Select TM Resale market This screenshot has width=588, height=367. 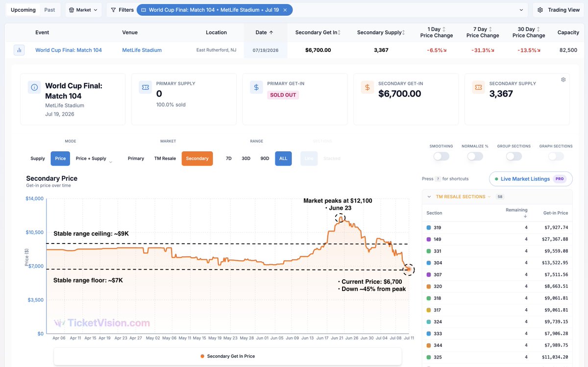point(165,158)
